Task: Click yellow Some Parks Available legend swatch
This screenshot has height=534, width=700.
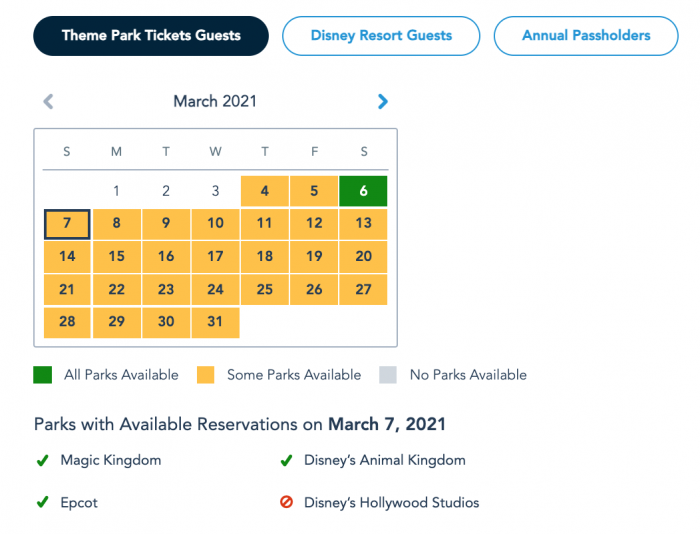Action: click(x=206, y=375)
